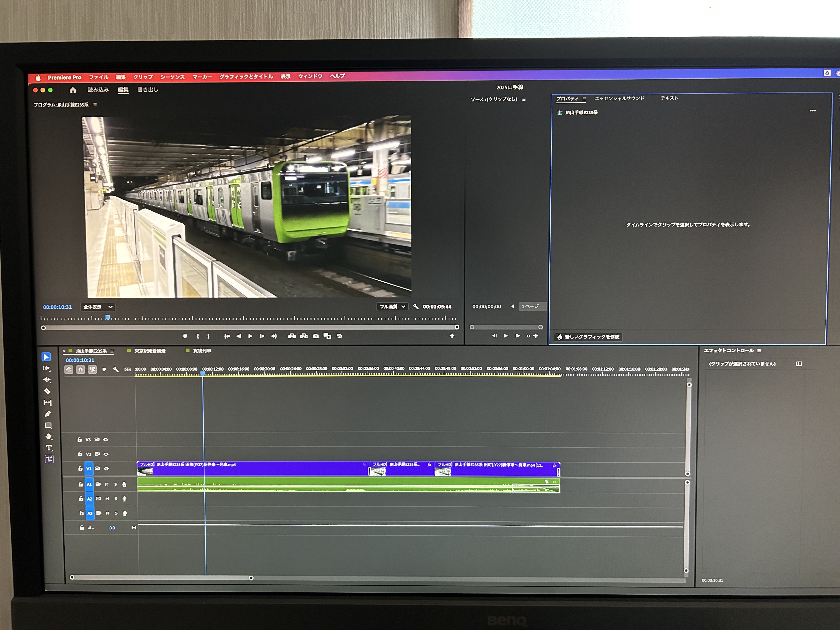Switch to the 貨物列車 sequence tab
Screen dimensions: 840x630
pyautogui.click(x=202, y=350)
